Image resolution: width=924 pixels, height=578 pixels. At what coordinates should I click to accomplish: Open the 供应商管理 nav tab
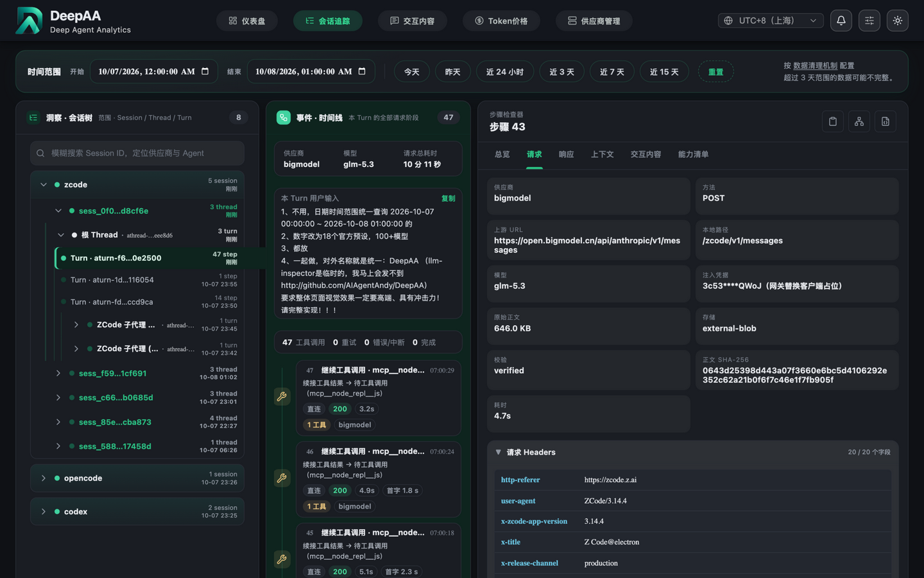click(594, 21)
